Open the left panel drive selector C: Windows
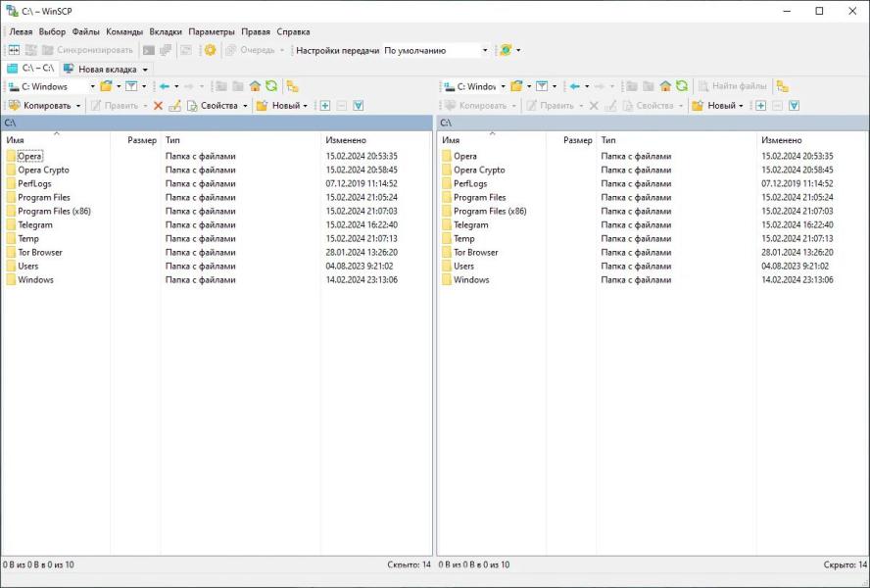Image resolution: width=870 pixels, height=588 pixels. click(52, 86)
